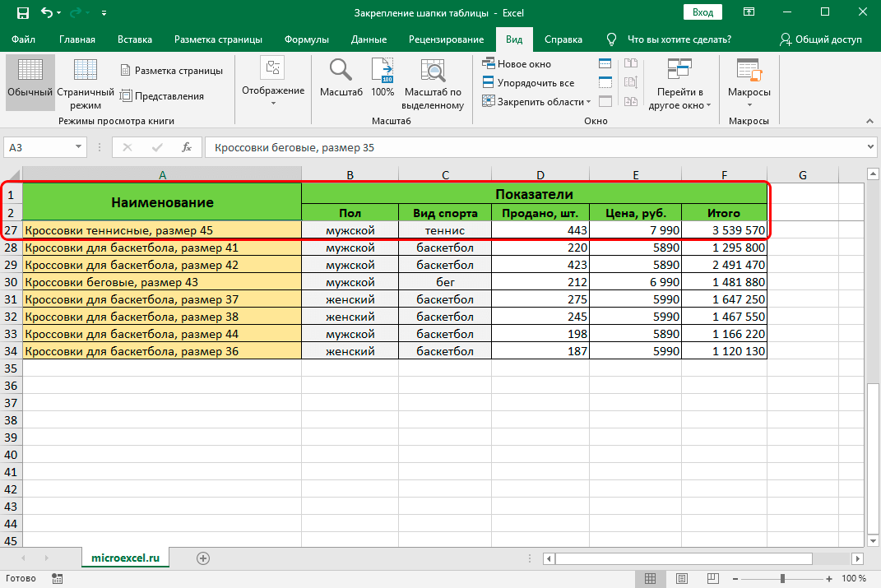Open the Файл tab
This screenshot has width=881, height=588.
23,39
